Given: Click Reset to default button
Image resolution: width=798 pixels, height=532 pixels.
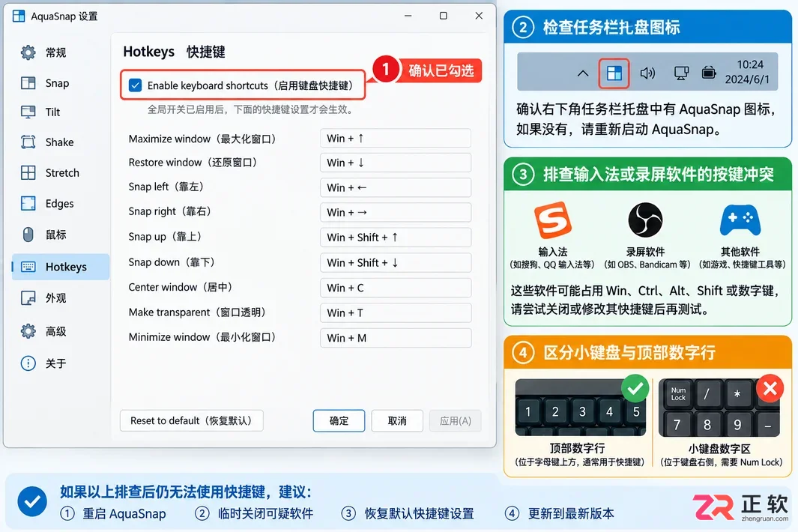Looking at the screenshot, I should click(x=191, y=420).
